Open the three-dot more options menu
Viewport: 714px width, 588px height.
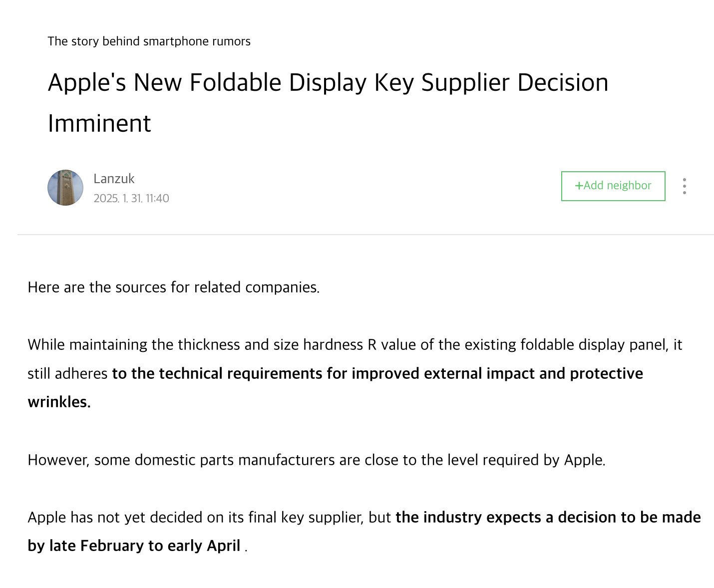coord(685,186)
